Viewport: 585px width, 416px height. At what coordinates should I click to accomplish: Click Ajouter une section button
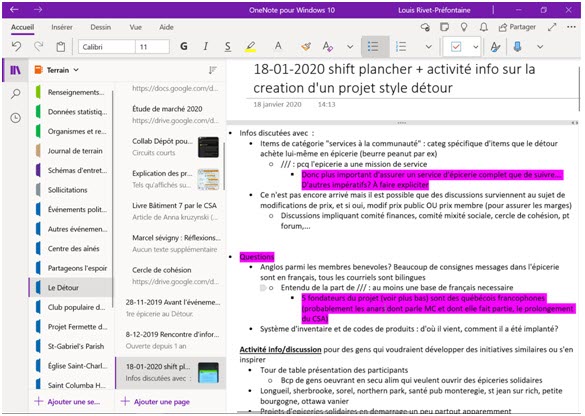click(68, 401)
